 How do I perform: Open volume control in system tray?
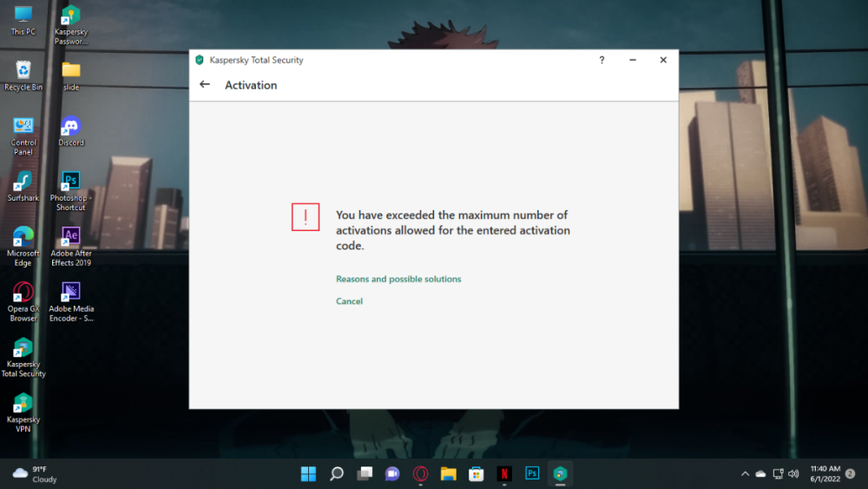pyautogui.click(x=793, y=473)
